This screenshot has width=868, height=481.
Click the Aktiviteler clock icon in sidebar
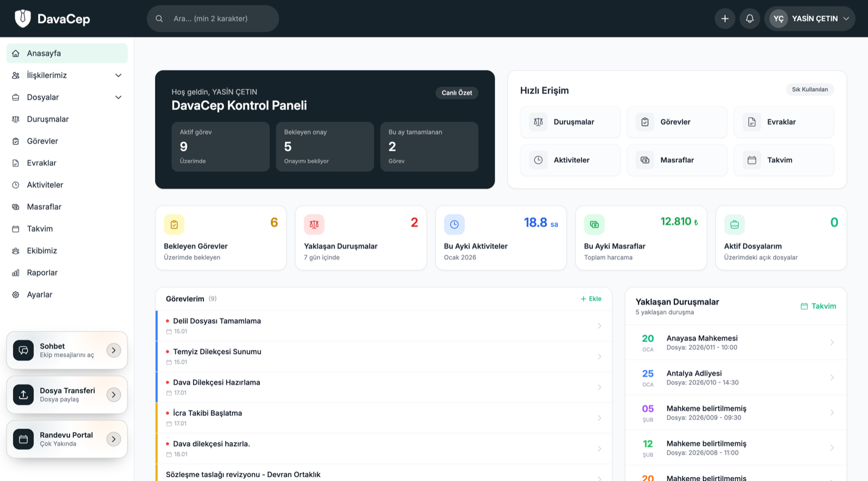coord(16,185)
